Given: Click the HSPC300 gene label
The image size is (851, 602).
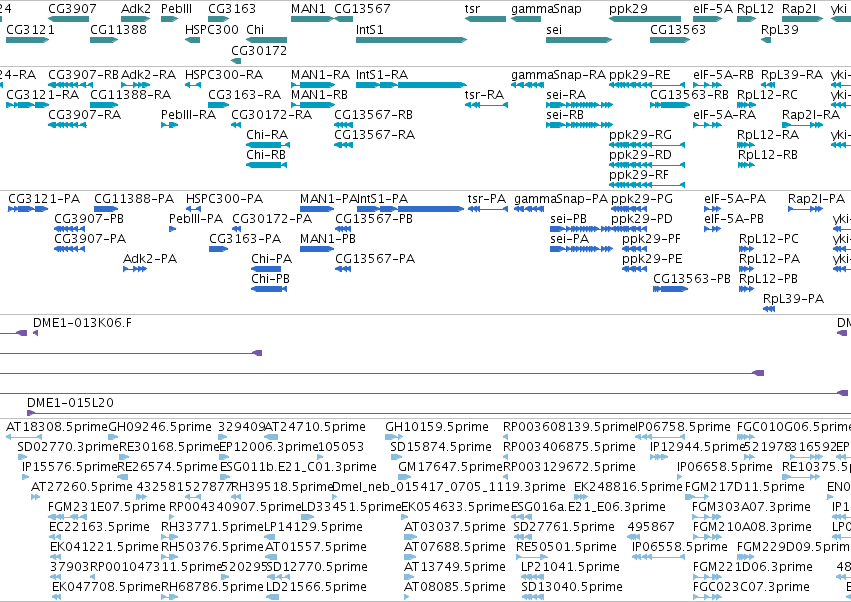Looking at the screenshot, I should pos(212,29).
